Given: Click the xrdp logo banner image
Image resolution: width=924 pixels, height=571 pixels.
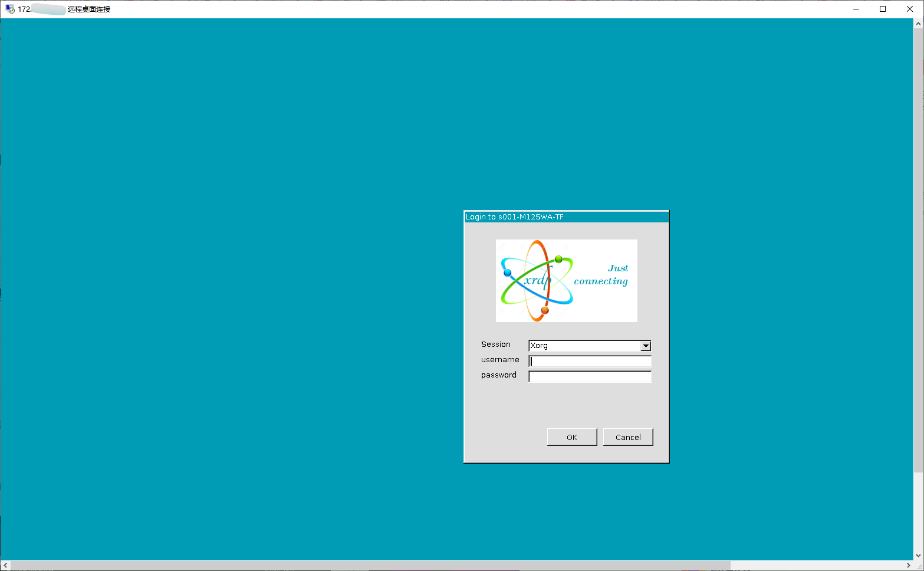Looking at the screenshot, I should [567, 281].
